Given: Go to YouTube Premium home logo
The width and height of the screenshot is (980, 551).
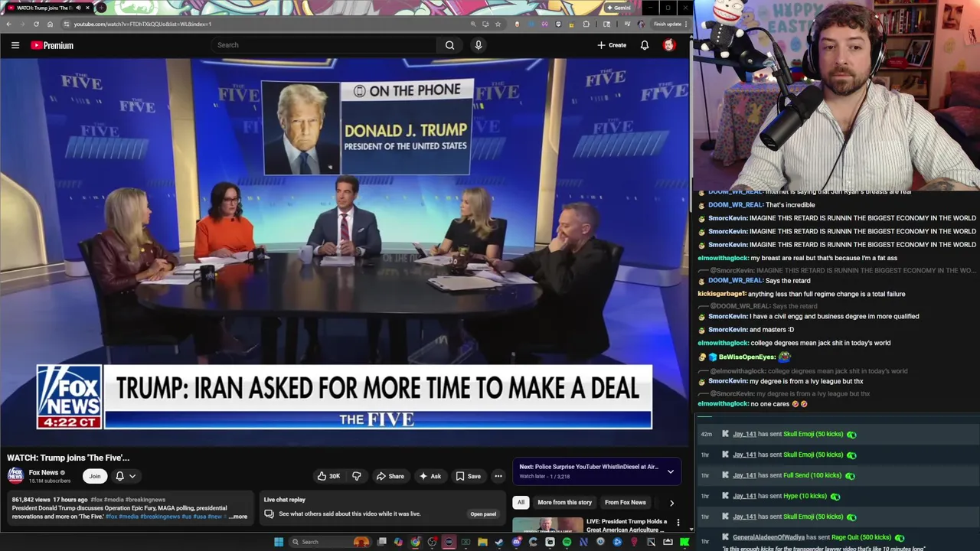Looking at the screenshot, I should point(52,45).
